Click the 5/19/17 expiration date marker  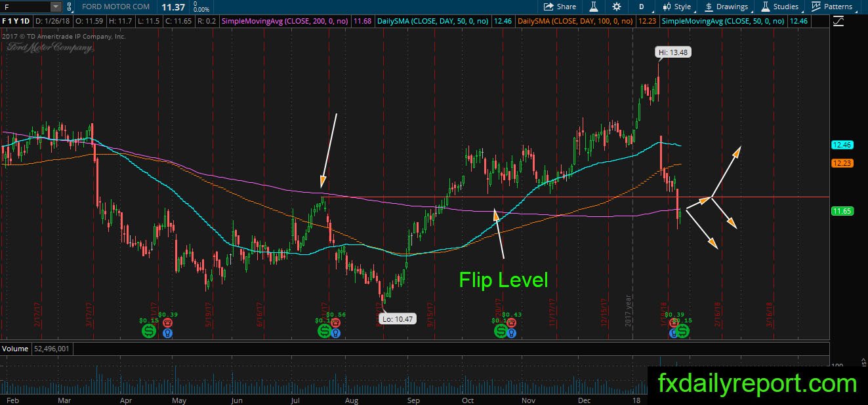point(209,315)
